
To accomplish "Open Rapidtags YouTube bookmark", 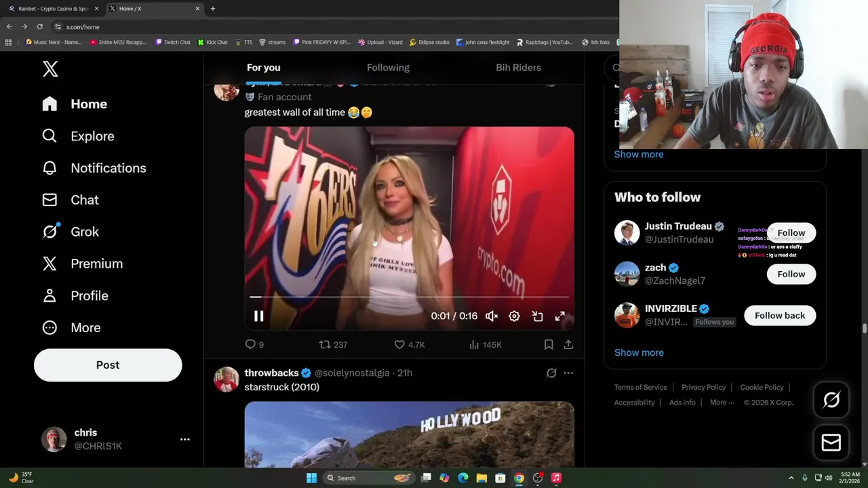I will (545, 42).
